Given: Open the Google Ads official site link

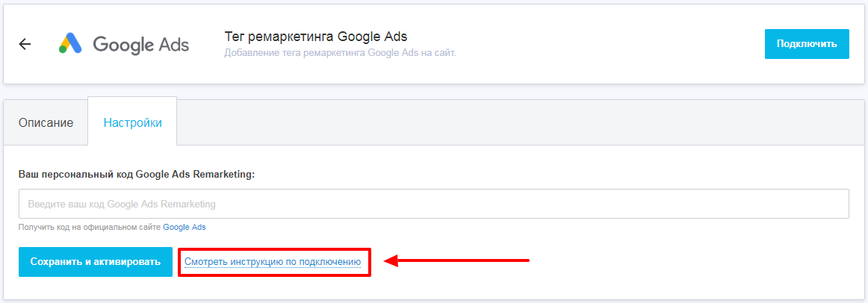Looking at the screenshot, I should click(184, 227).
